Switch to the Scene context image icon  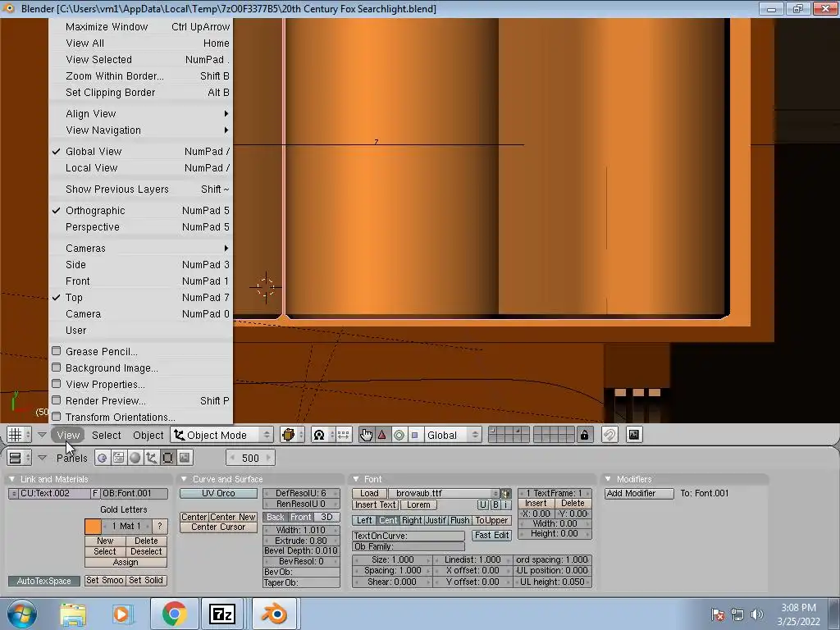pyautogui.click(x=185, y=458)
